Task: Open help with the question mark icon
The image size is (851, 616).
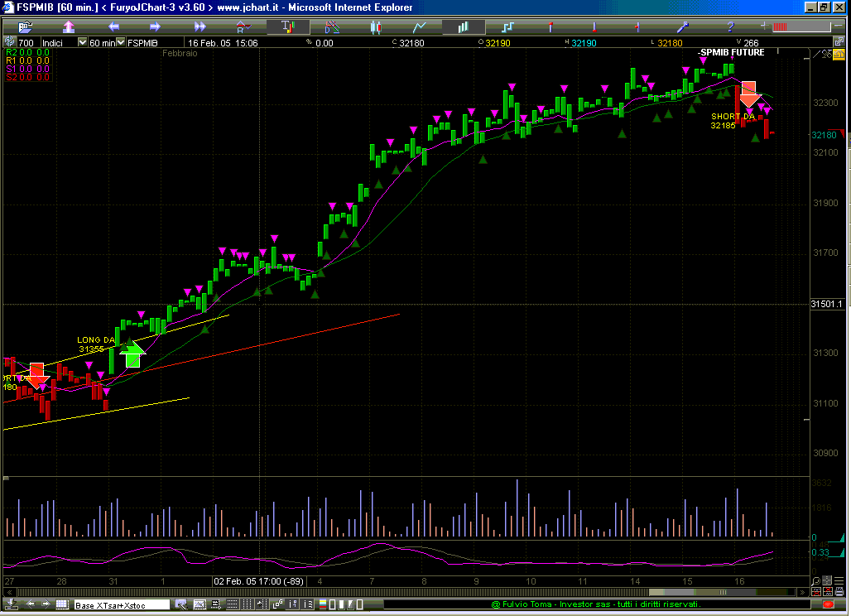Action: pyautogui.click(x=730, y=26)
